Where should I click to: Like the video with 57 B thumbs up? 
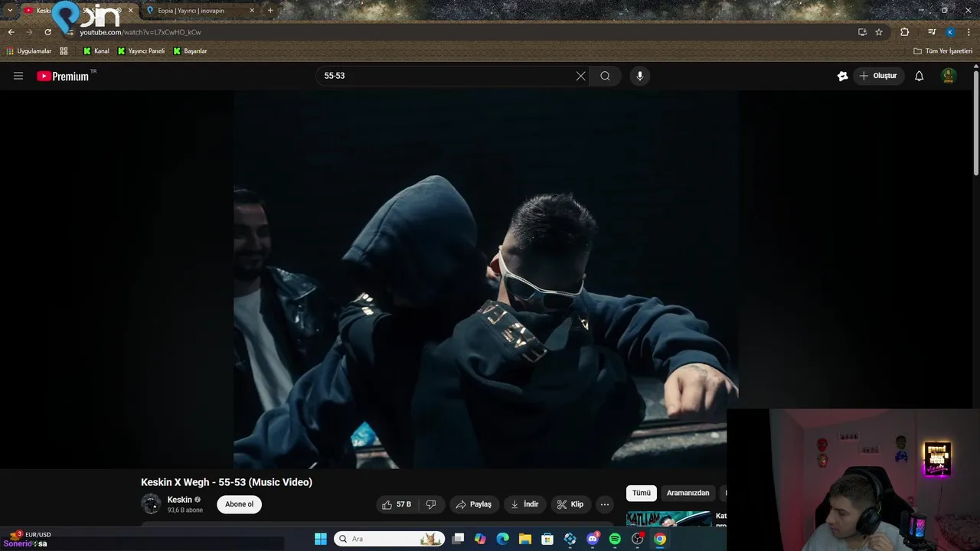pyautogui.click(x=397, y=504)
